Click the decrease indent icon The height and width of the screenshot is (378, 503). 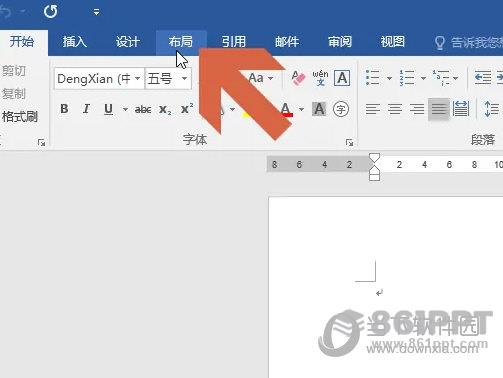(483, 78)
